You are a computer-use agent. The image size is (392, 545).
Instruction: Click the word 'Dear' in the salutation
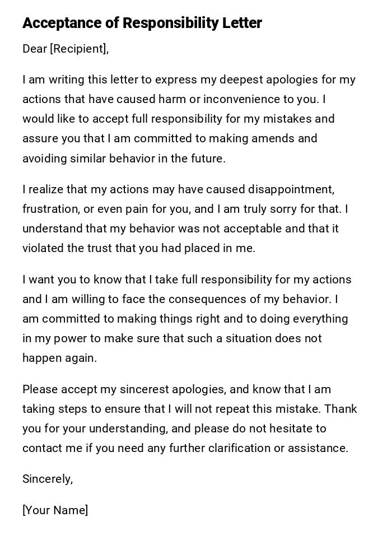(35, 49)
